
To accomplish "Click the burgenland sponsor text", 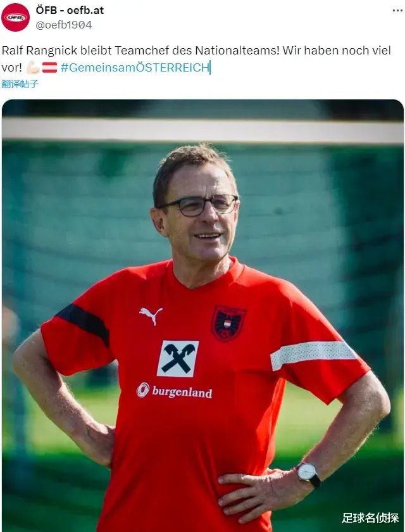I will (182, 392).
